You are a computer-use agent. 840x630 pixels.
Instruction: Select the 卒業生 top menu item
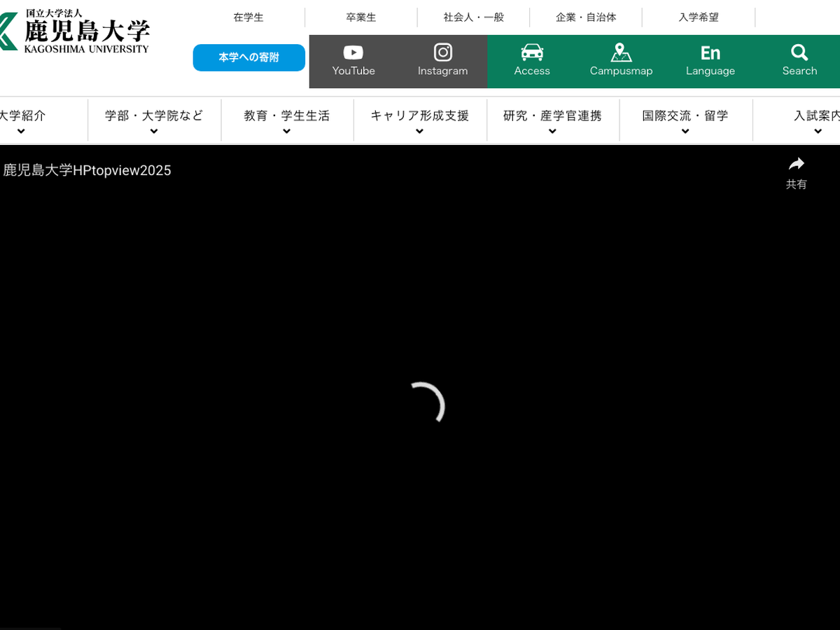tap(361, 17)
